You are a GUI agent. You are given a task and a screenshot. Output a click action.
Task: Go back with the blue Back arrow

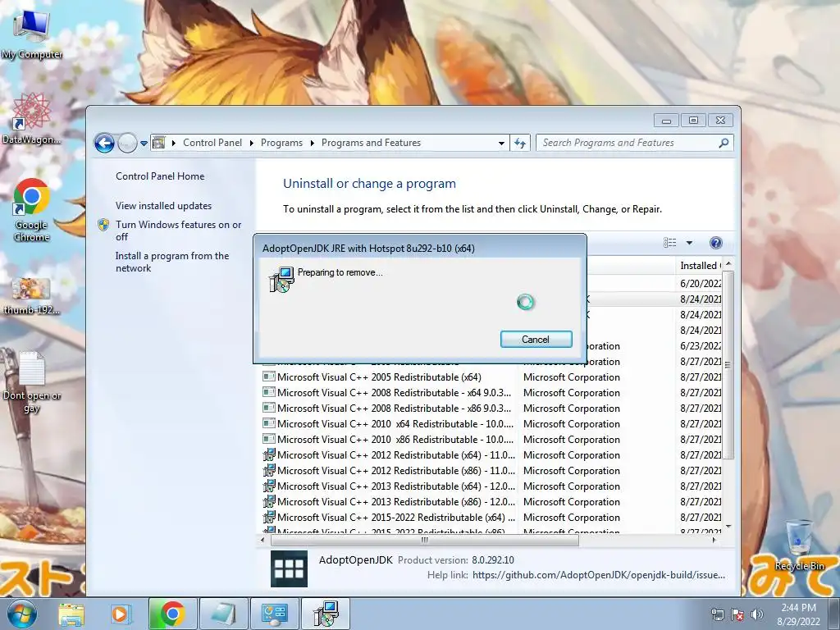click(x=104, y=143)
